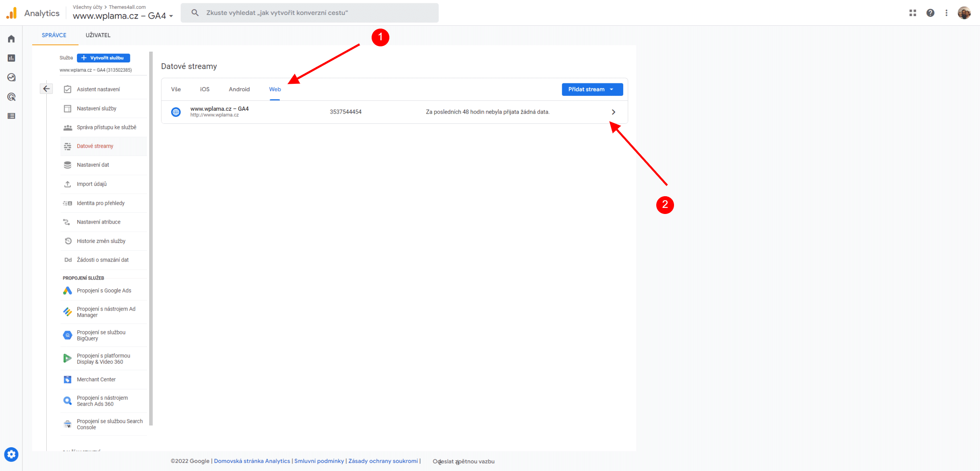Click the Themes4all.com breadcrumb
The image size is (980, 471).
[x=127, y=7]
